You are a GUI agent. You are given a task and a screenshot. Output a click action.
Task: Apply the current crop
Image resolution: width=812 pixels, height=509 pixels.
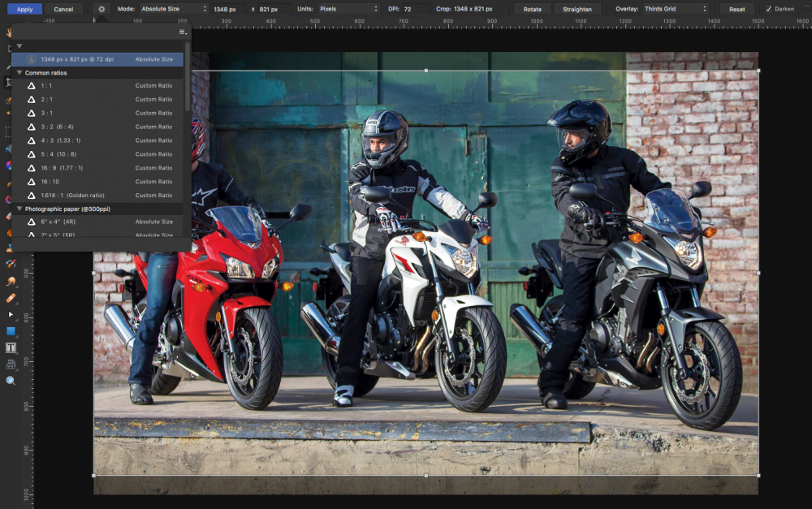(x=24, y=9)
